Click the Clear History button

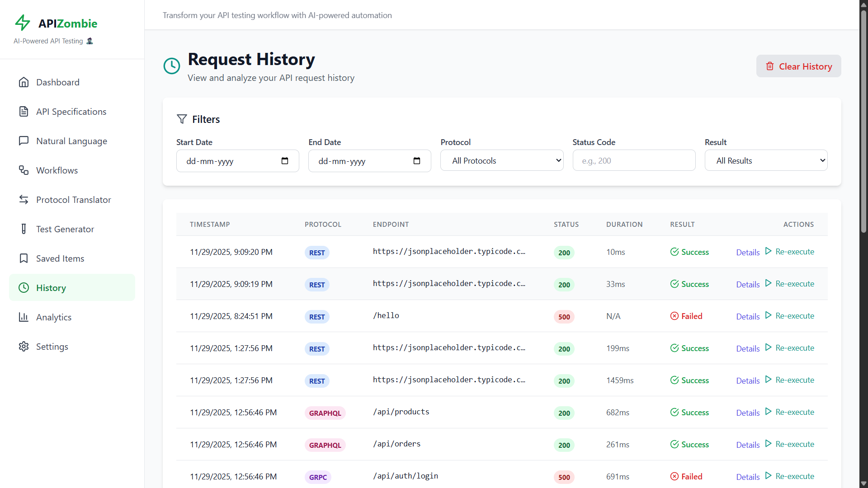(x=798, y=66)
